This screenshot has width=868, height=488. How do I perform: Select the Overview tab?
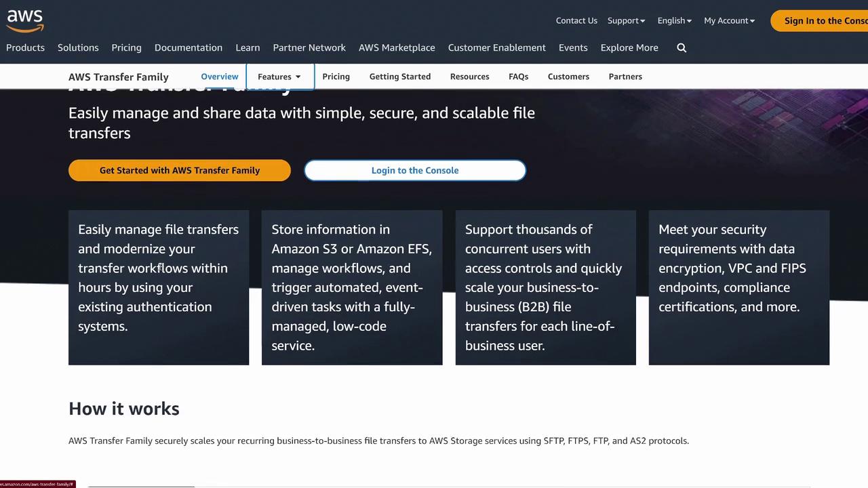coord(220,77)
